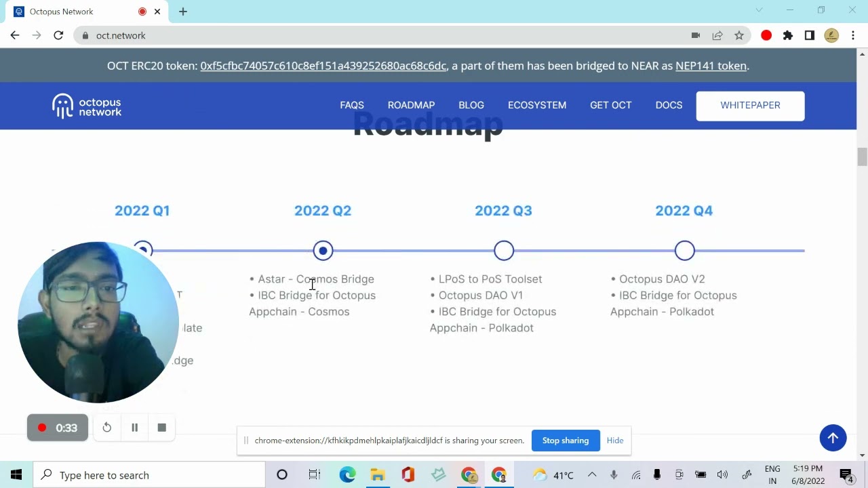Reload the page
This screenshot has height=488, width=868.
coord(58,35)
